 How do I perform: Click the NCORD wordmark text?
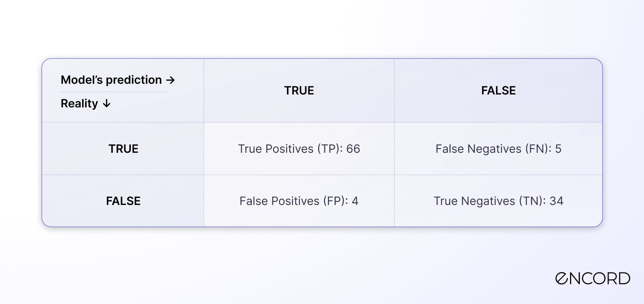point(600,278)
